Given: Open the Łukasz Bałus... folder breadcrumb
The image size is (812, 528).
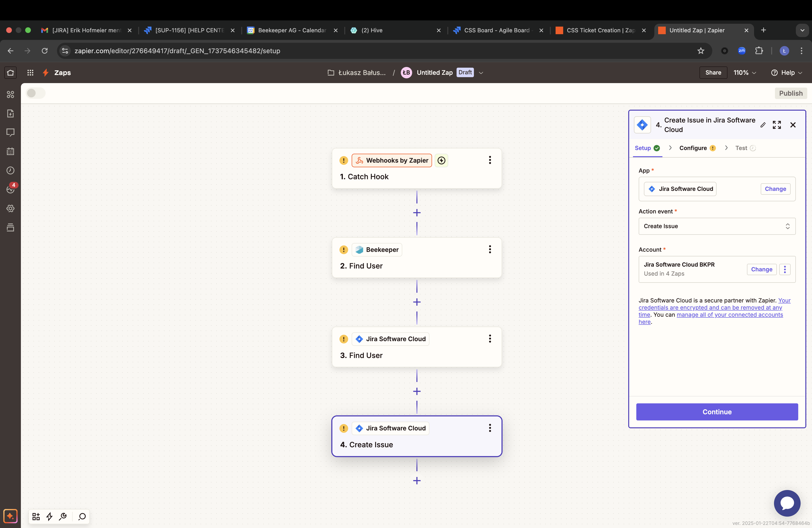Looking at the screenshot, I should pos(357,73).
